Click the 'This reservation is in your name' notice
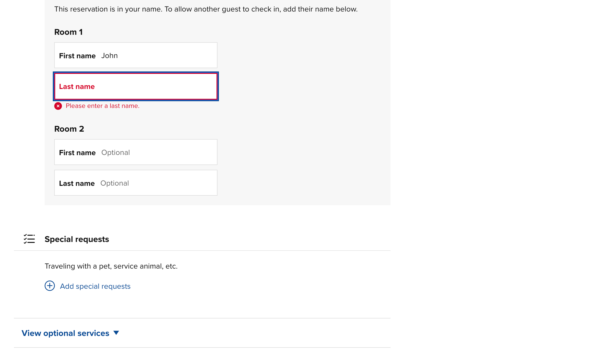 coord(206,9)
